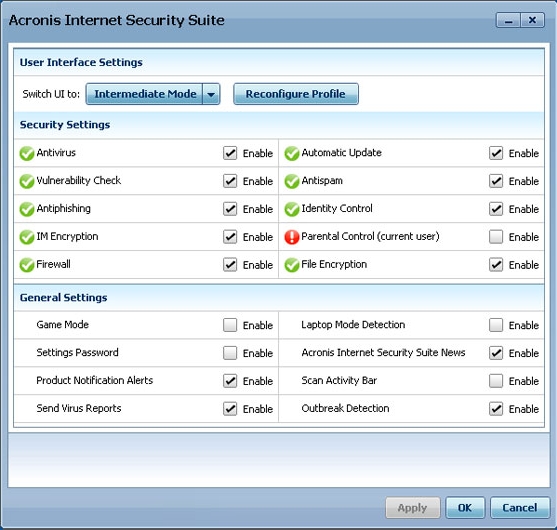The width and height of the screenshot is (557, 530).
Task: Click the green icon beside IM Encryption
Action: click(x=27, y=237)
